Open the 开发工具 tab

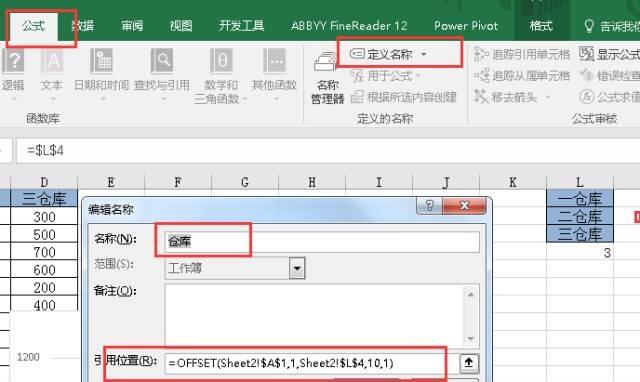[x=241, y=26]
